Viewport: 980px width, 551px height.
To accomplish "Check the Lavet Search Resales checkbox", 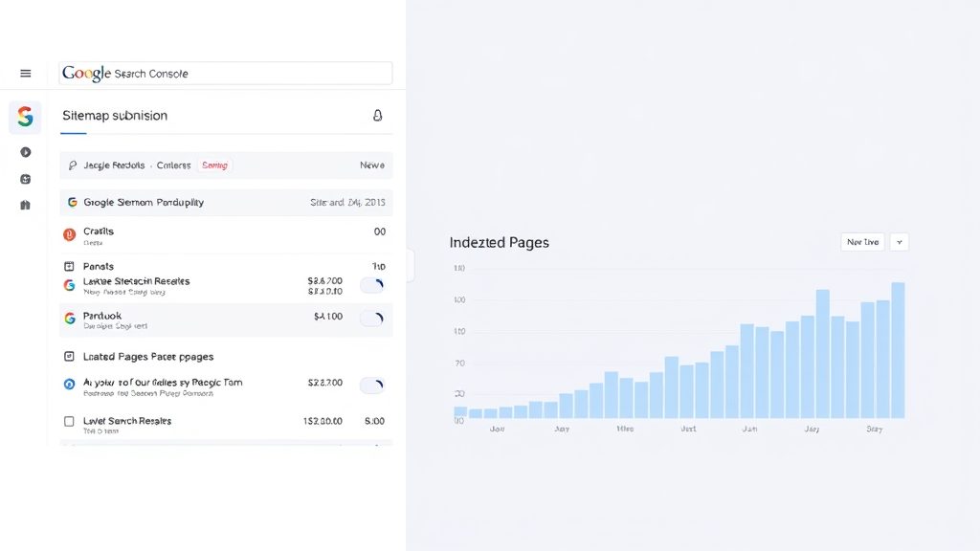I will (x=70, y=422).
